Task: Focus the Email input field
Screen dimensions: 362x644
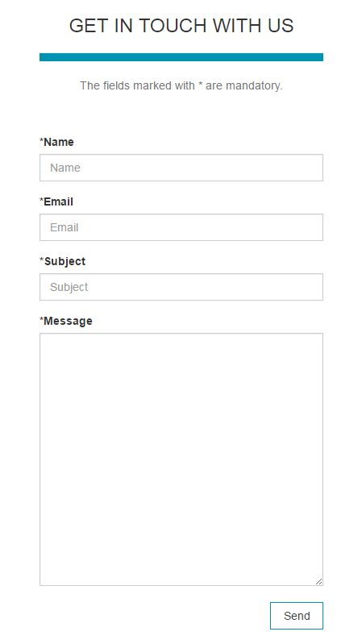Action: pyautogui.click(x=181, y=227)
